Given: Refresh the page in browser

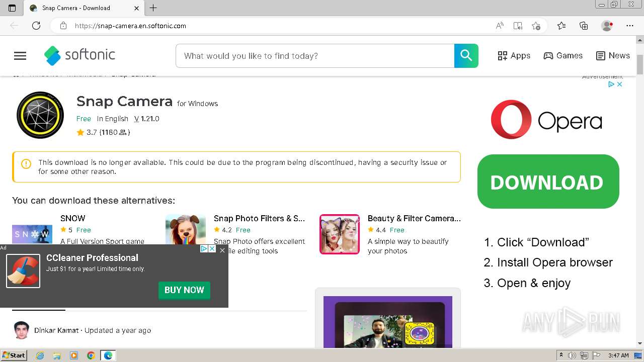Looking at the screenshot, I should pyautogui.click(x=36, y=26).
